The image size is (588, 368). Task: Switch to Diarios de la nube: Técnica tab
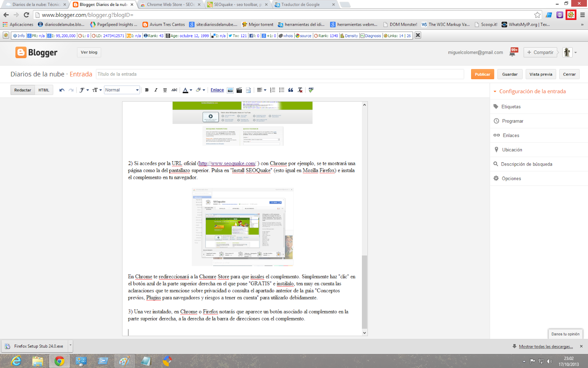pyautogui.click(x=35, y=4)
